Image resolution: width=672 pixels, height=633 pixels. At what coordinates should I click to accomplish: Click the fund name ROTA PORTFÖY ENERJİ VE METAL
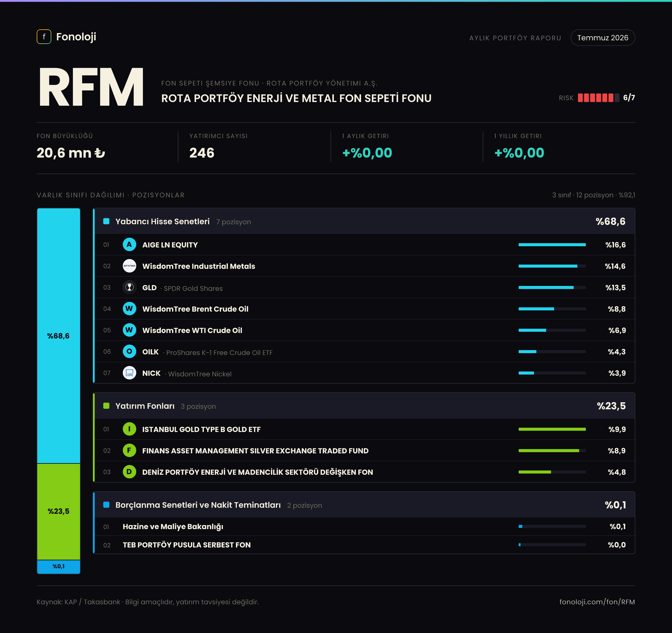(x=296, y=98)
